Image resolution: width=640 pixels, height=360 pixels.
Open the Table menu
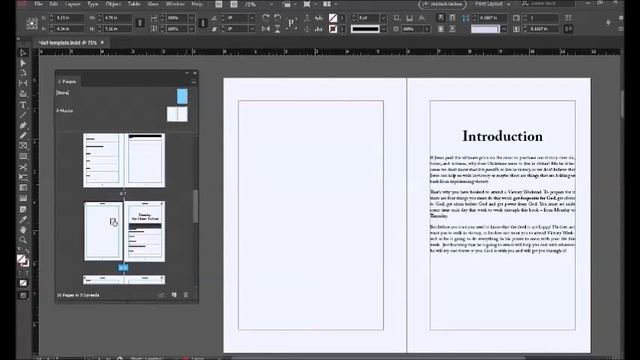[133, 4]
